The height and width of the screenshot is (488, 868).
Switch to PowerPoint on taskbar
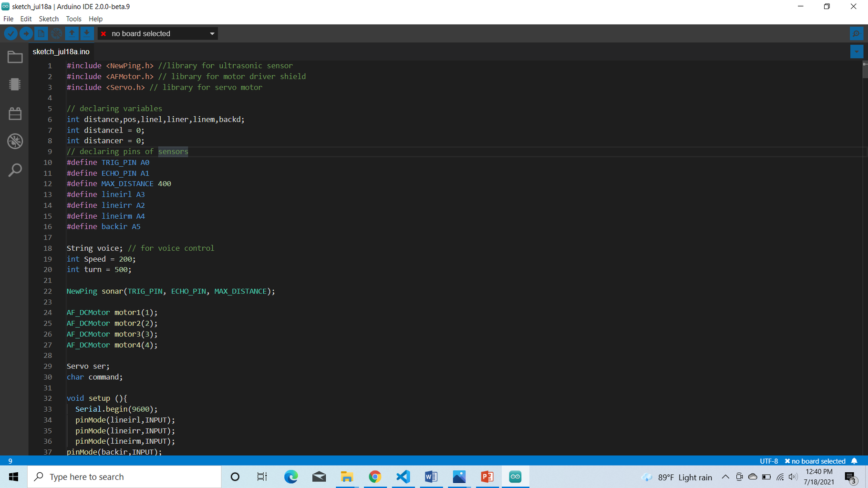[x=487, y=477]
